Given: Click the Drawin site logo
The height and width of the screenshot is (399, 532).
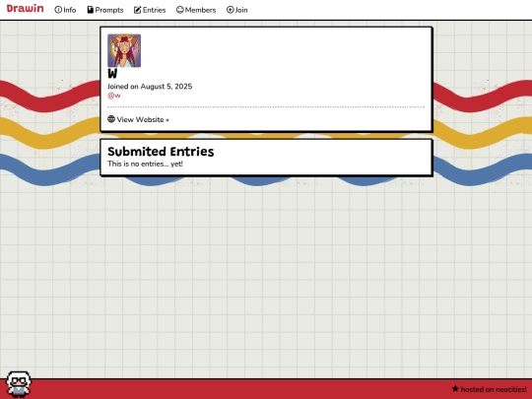Looking at the screenshot, I should click(x=25, y=9).
